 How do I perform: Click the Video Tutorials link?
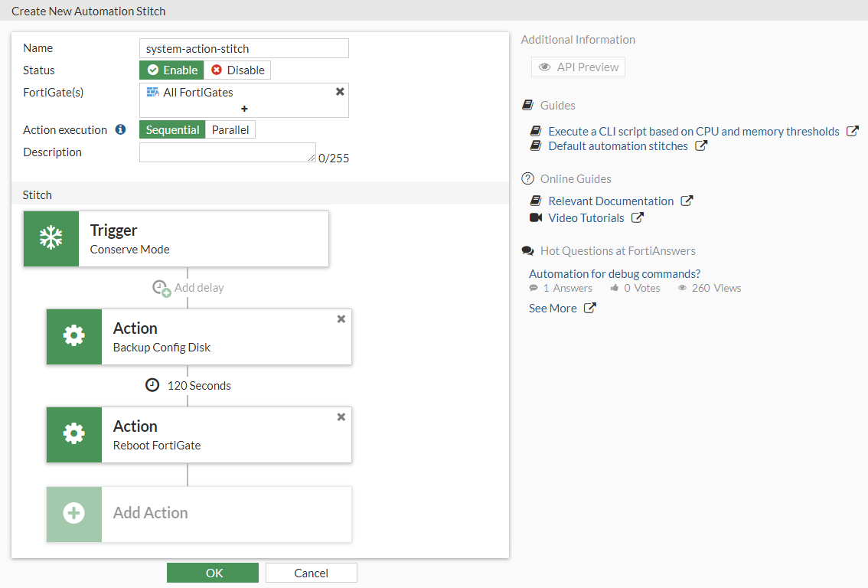586,218
